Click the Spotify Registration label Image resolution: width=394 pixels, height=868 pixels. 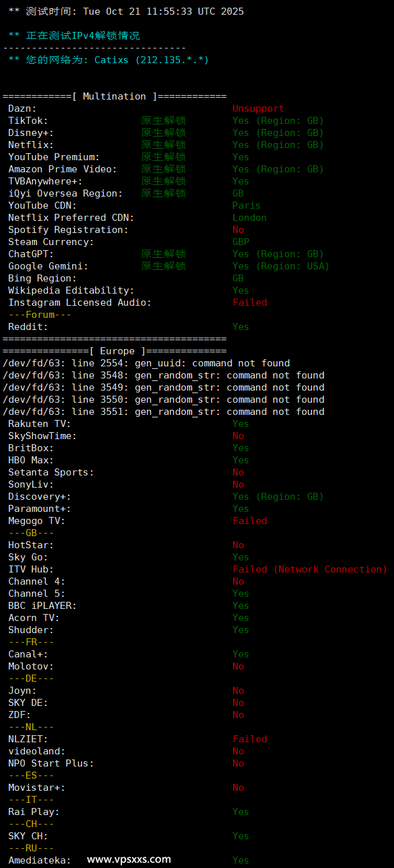coord(68,230)
